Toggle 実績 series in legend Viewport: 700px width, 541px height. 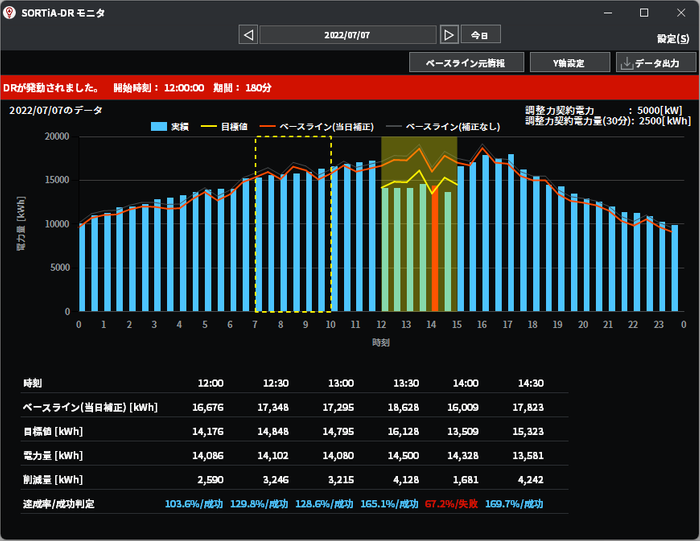(170, 127)
